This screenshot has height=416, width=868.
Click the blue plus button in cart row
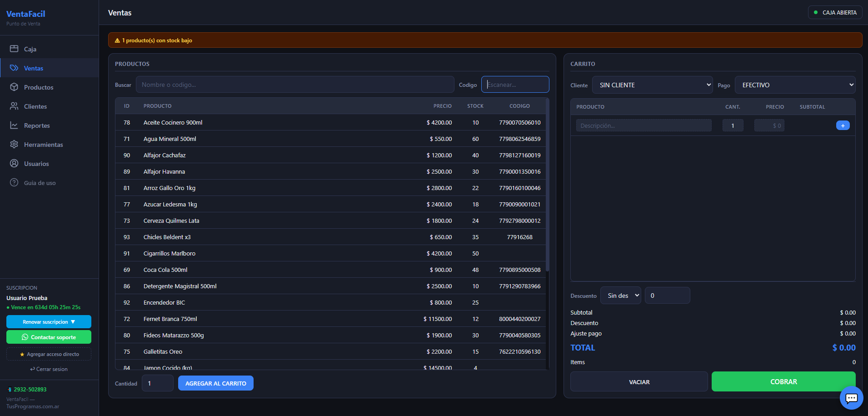point(843,125)
